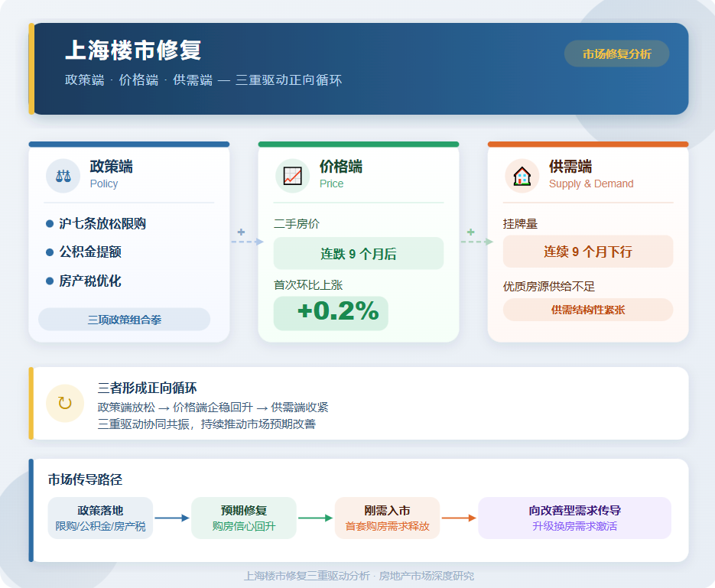Image resolution: width=715 pixels, height=588 pixels.
Task: Click the 价格端 card heading
Action: click(x=340, y=167)
